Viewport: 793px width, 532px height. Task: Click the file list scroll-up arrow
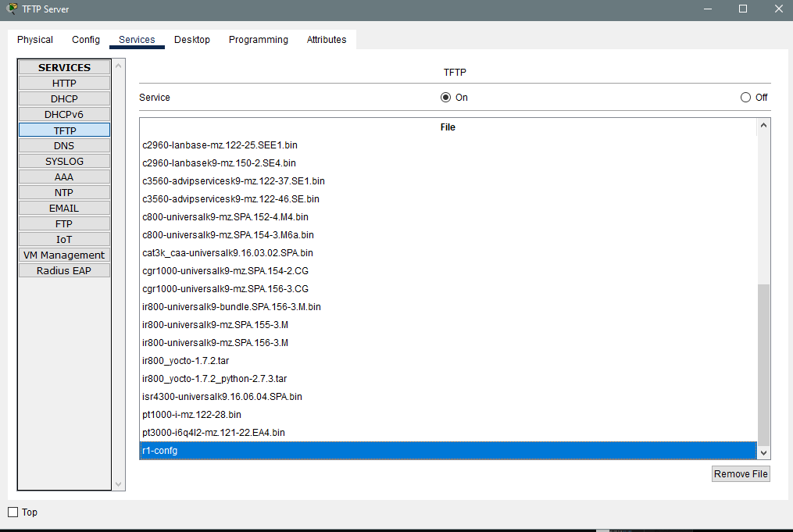[763, 125]
